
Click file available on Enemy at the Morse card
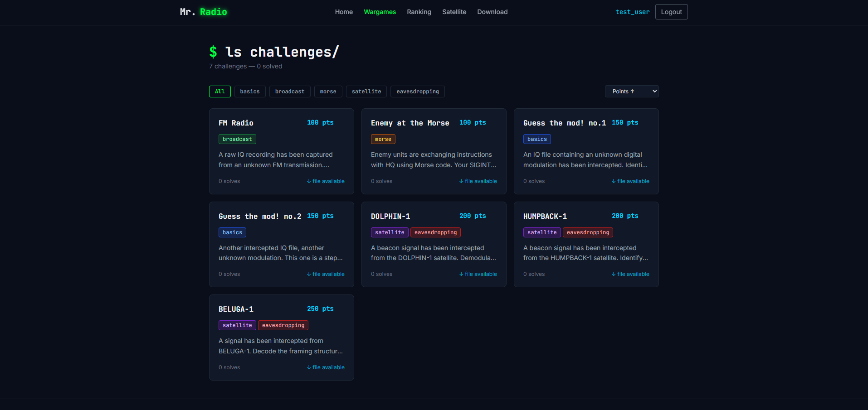(478, 181)
